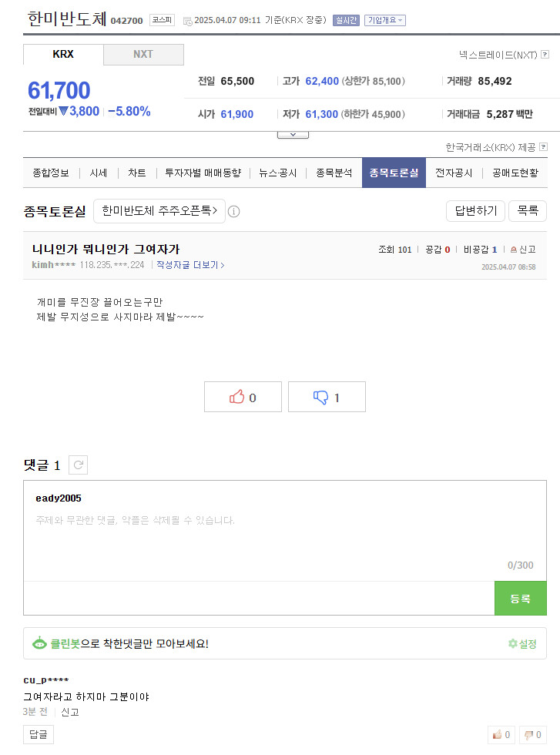This screenshot has width=560, height=755.
Task: Click the 한미반도체 stock title
Action: pyautogui.click(x=67, y=18)
